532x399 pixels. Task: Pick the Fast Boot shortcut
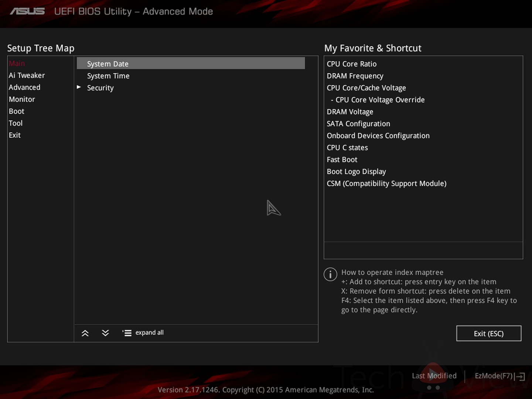(342, 160)
